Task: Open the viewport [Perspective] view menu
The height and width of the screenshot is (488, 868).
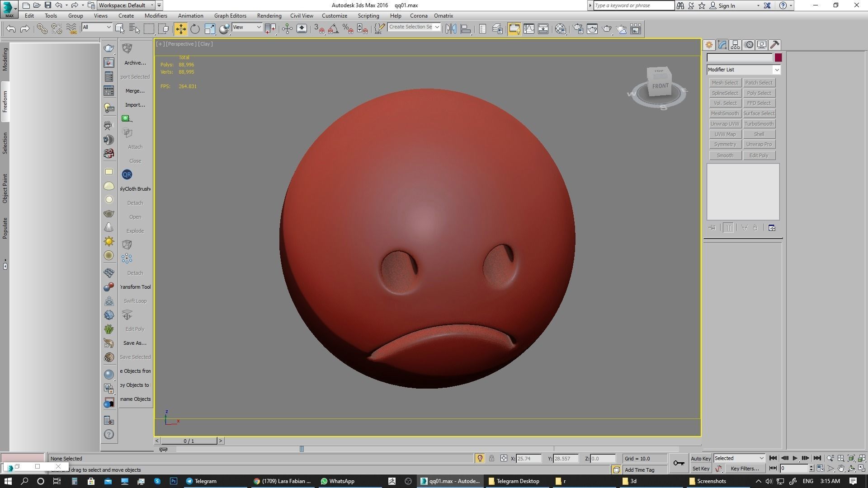Action: tap(181, 44)
